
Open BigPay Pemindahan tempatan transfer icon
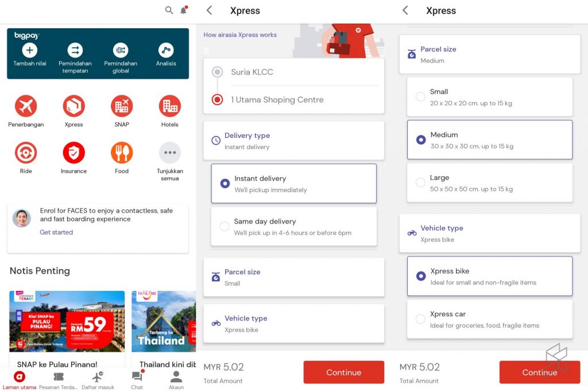75,50
